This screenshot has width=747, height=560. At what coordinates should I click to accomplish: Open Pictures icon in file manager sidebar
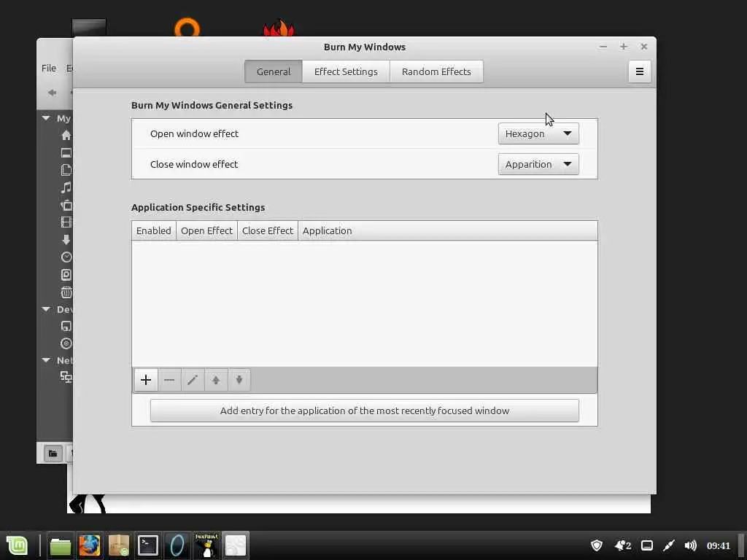66,205
